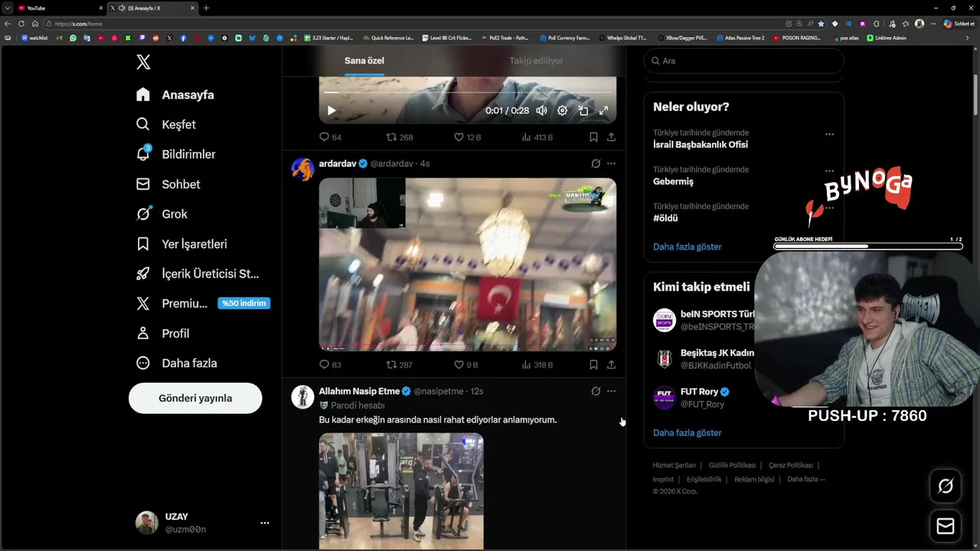The width and height of the screenshot is (980, 551).
Task: Open Grok floating button at bottom right
Action: (946, 486)
